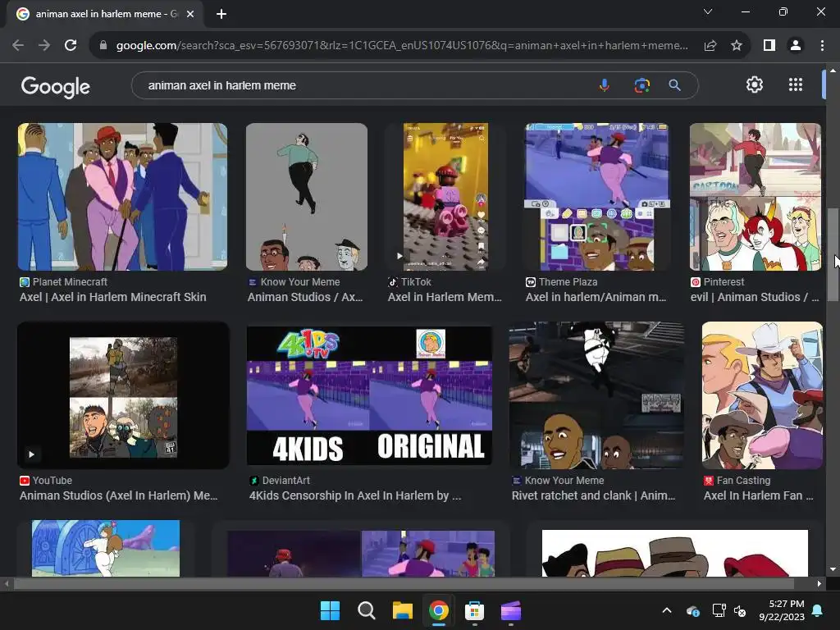Focus the Google search input field
840x630 pixels.
coord(370,85)
